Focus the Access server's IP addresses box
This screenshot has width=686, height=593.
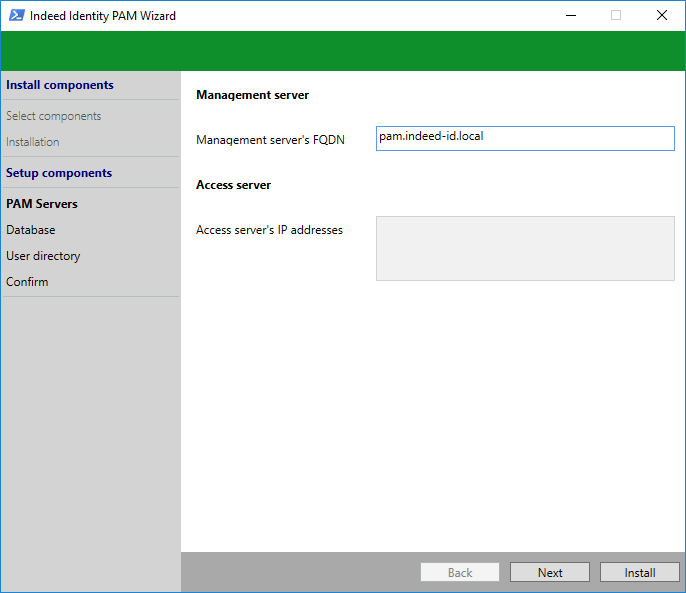[x=525, y=248]
